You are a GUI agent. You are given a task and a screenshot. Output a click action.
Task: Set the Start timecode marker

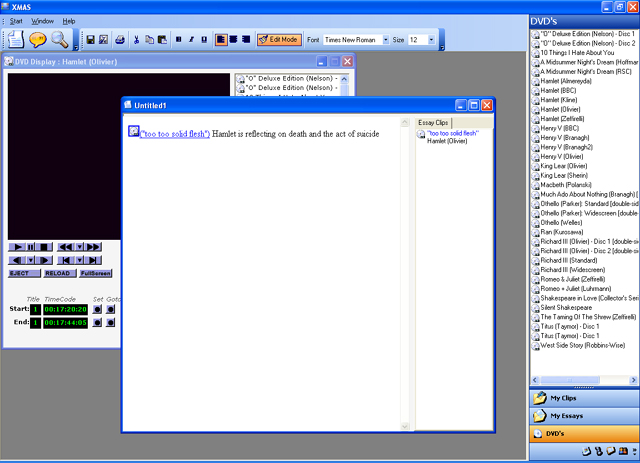(x=97, y=309)
